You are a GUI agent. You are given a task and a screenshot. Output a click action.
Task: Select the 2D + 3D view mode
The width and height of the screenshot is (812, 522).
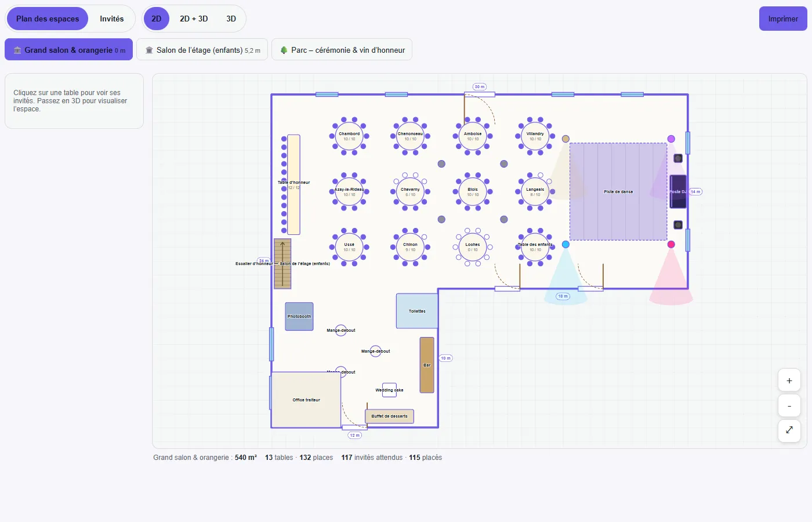(x=194, y=19)
